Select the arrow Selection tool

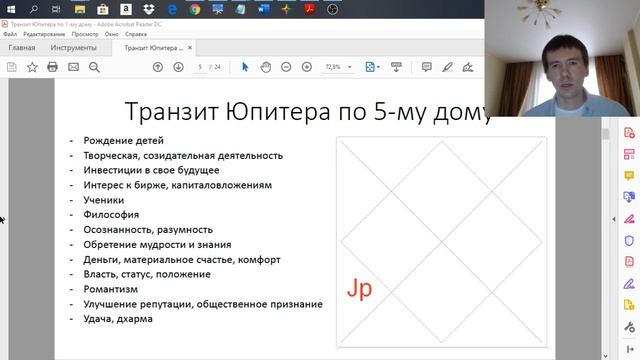[x=245, y=67]
